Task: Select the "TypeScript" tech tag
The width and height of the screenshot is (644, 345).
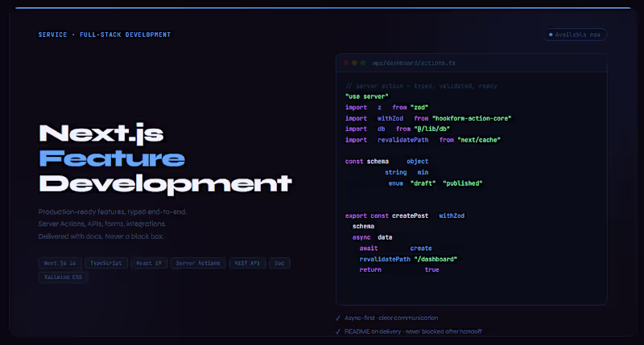Action: tap(106, 263)
